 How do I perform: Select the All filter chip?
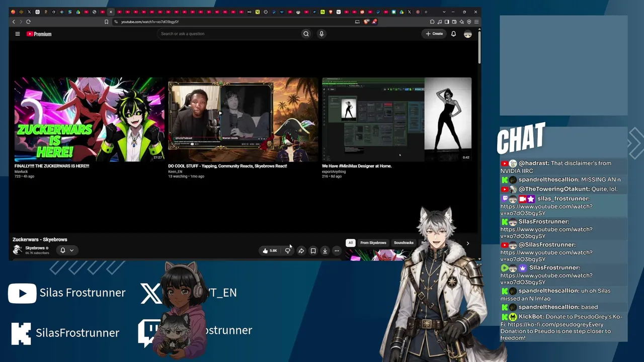point(351,243)
